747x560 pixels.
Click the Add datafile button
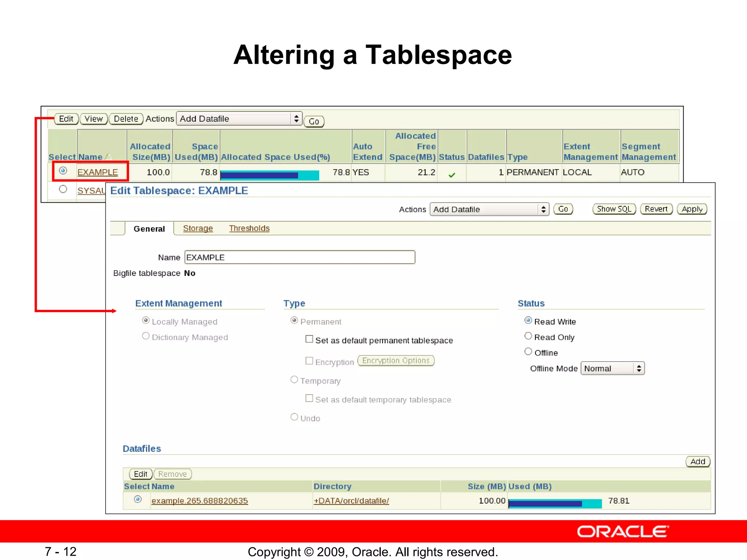pyautogui.click(x=698, y=462)
